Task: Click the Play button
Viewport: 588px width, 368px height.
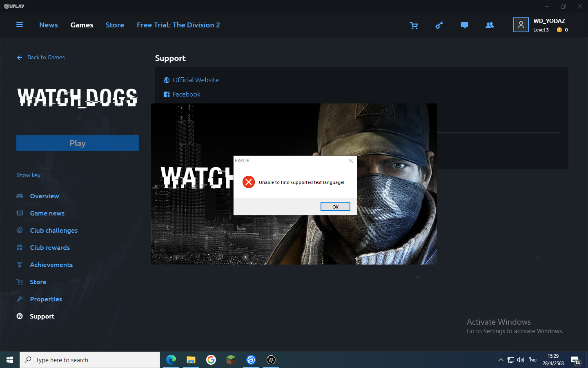Action: 78,143
